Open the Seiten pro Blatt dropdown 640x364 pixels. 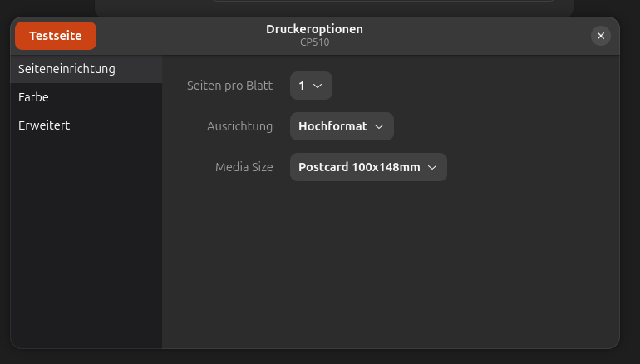tap(311, 86)
